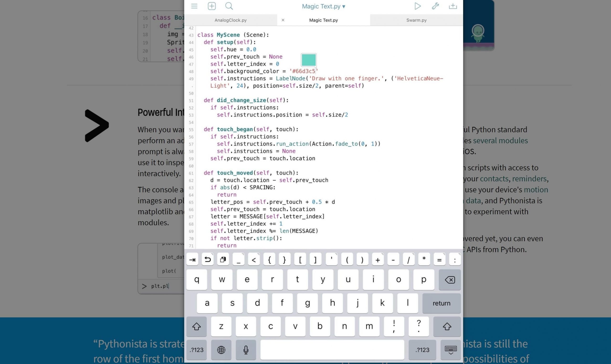Viewport: 611px width, 364px height.
Task: Open the hamburger sidebar menu
Action: click(x=194, y=6)
